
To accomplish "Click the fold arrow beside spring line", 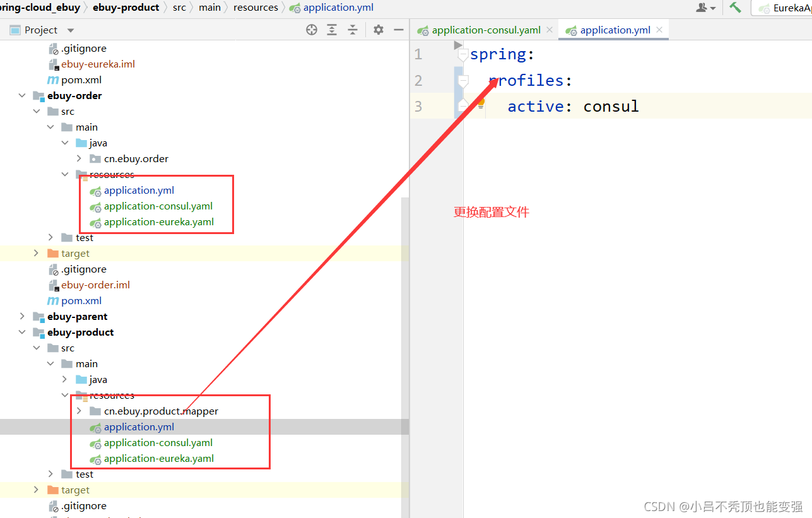I will tap(463, 55).
